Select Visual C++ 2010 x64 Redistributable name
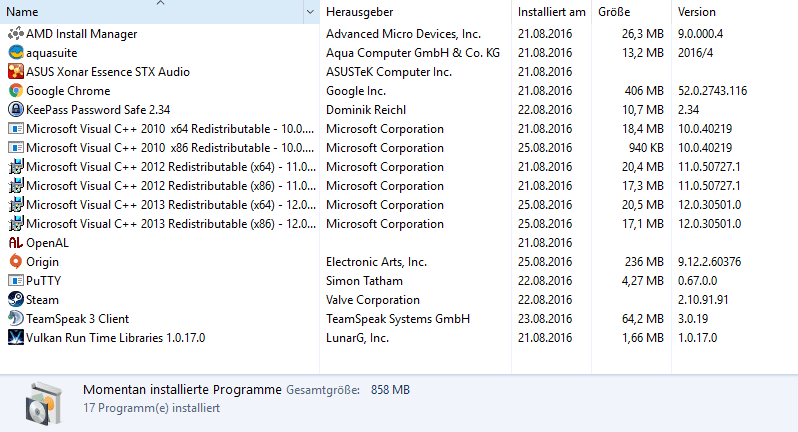798x432 pixels. [x=170, y=129]
